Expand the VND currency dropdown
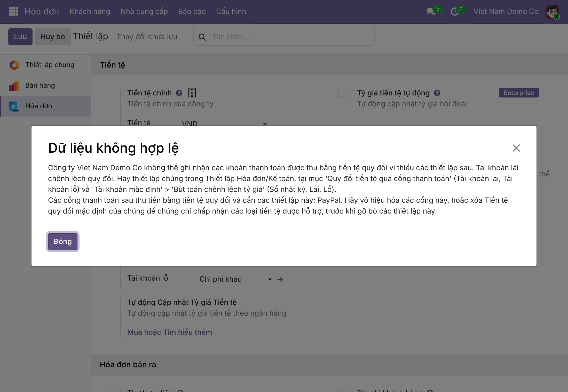The image size is (568, 392). click(265, 124)
